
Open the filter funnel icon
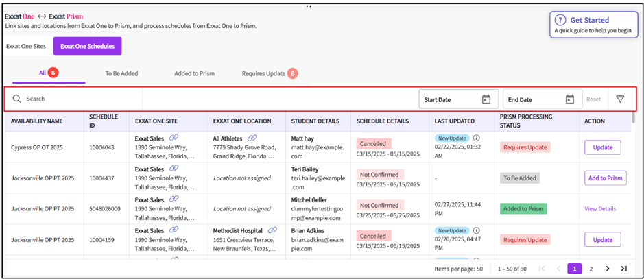point(620,99)
